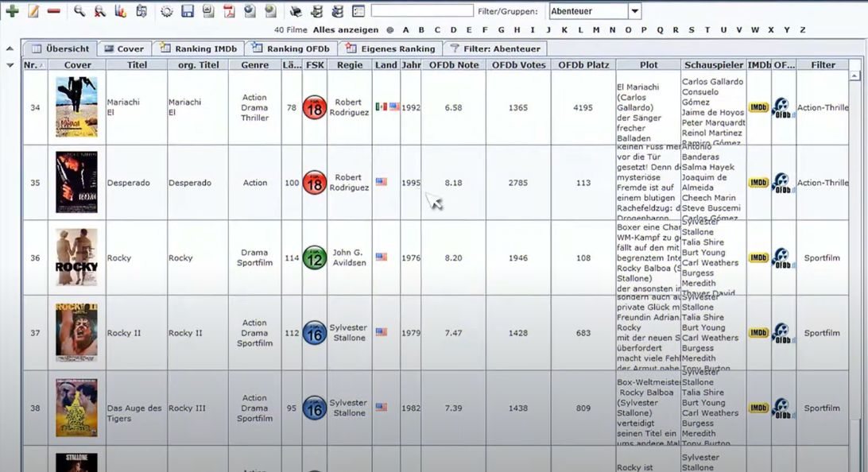Click the FSK 18 badge for Desperado

[315, 183]
